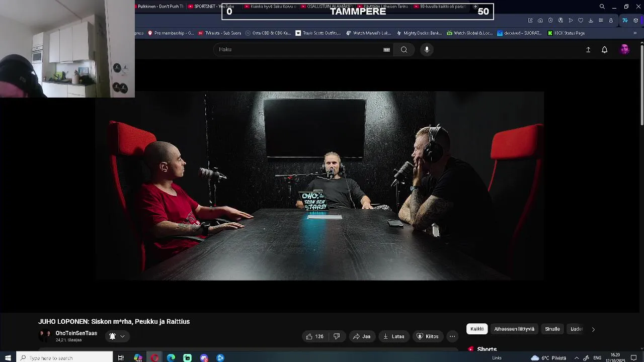Open the Watch Global & Loc bookmark
The image size is (644, 362).
[x=469, y=33]
